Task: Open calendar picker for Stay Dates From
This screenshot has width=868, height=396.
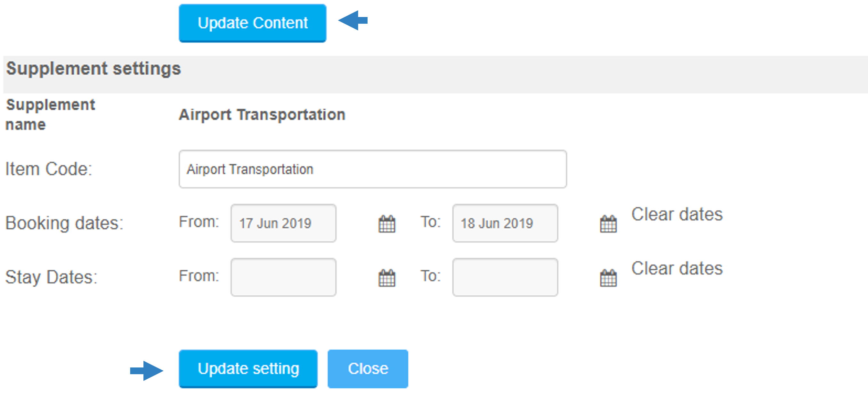Action: [x=386, y=278]
